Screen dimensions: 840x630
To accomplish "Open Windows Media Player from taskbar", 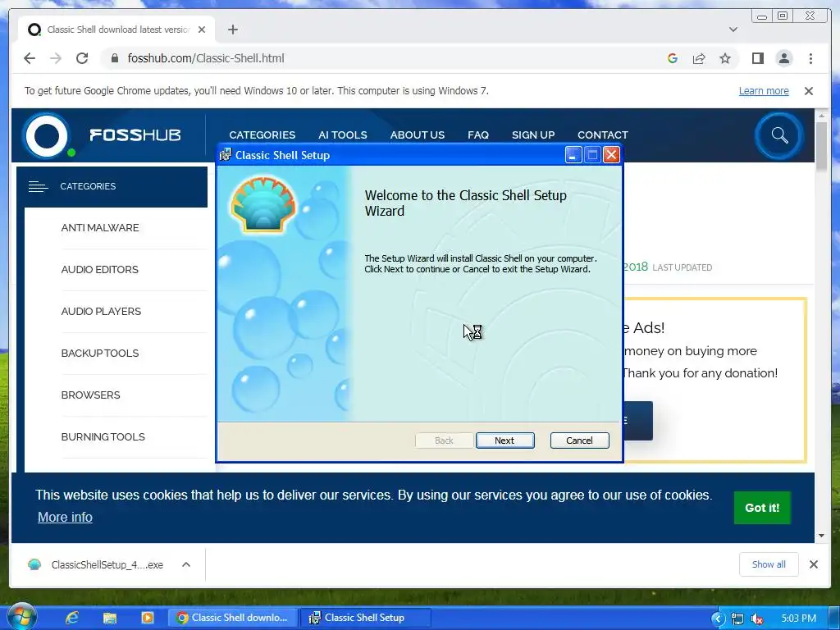I will point(148,618).
